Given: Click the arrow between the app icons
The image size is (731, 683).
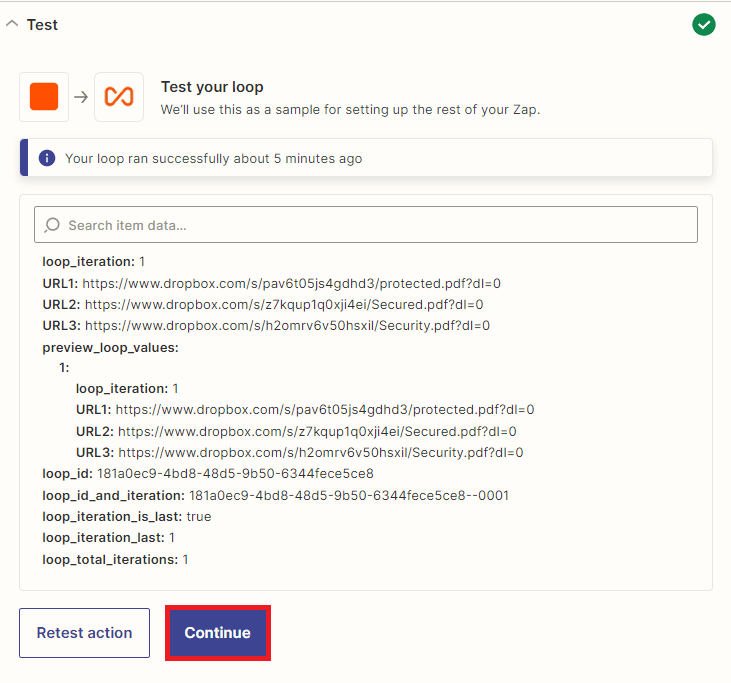Looking at the screenshot, I should tap(81, 97).
